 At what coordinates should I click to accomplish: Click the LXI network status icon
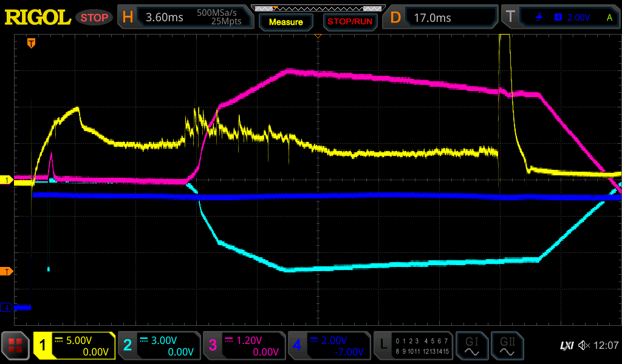566,346
